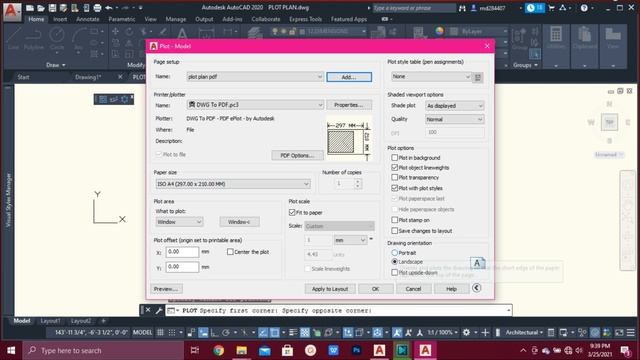
Task: Open the Paper size dropdown
Action: [x=233, y=184]
